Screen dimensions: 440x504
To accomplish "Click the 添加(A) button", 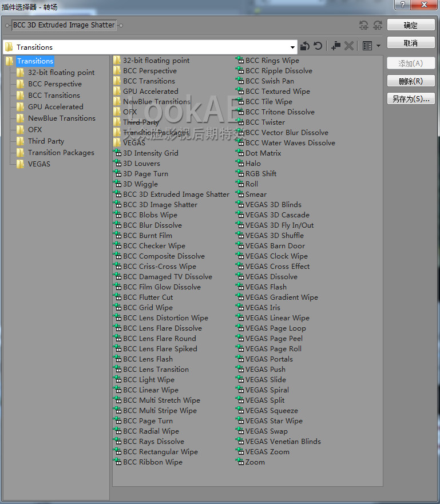I will [x=411, y=64].
